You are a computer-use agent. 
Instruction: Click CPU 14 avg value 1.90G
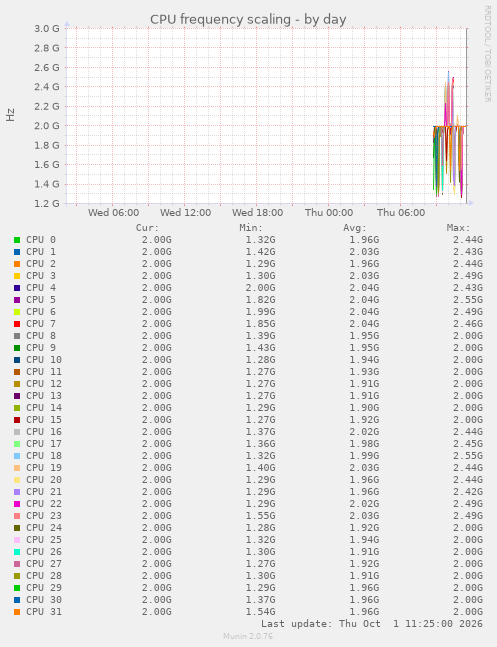click(x=364, y=408)
